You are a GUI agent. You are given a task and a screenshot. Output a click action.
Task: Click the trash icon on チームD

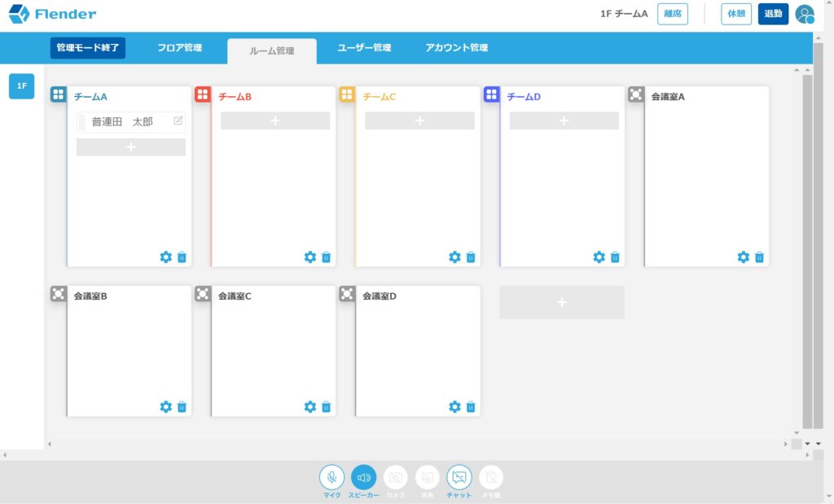click(615, 257)
